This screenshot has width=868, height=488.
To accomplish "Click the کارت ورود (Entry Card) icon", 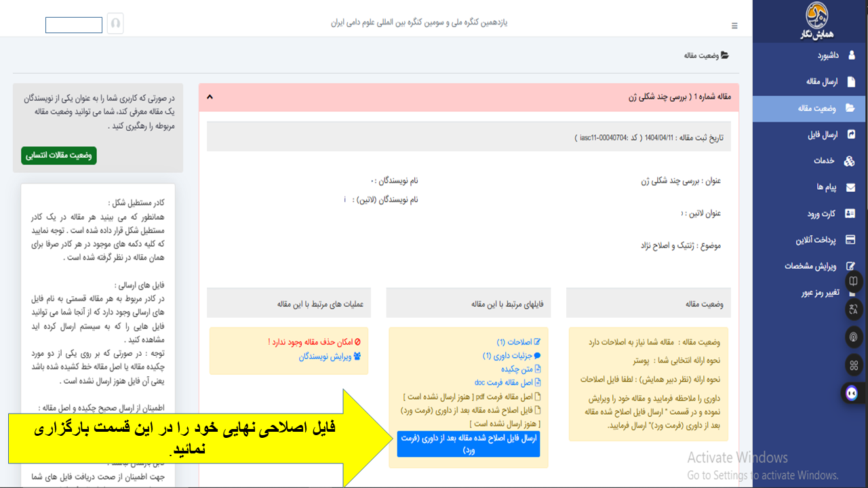I will [850, 214].
